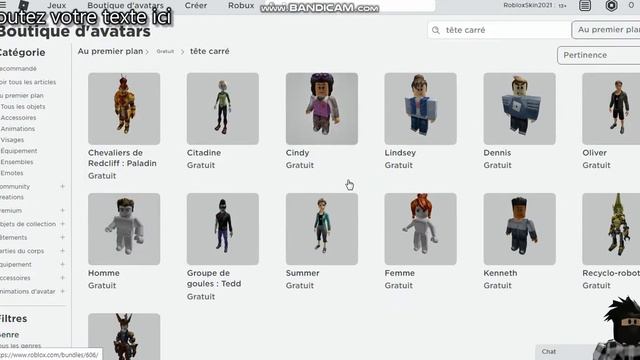Select the Emotes subcategory

12,173
